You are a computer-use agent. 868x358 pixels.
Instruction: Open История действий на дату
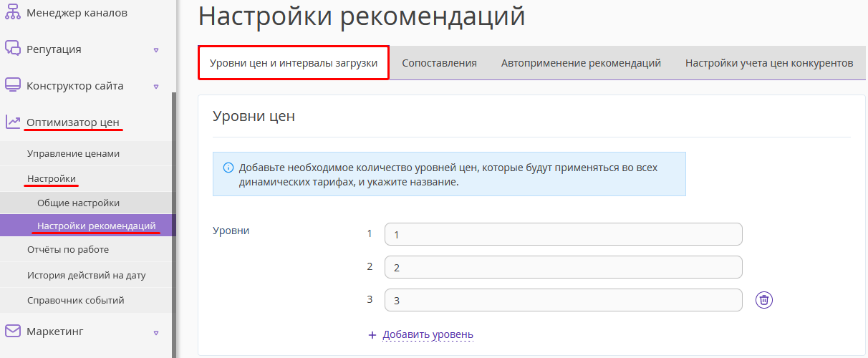pos(87,275)
